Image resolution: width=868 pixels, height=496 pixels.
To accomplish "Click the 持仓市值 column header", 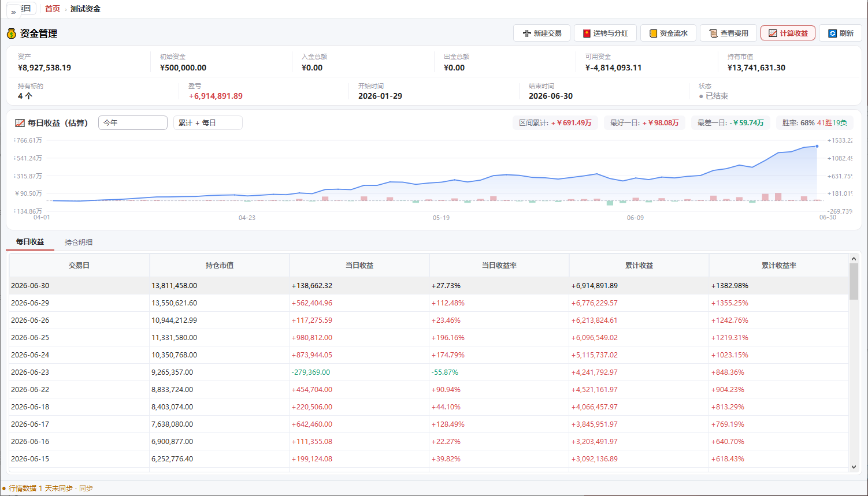I will point(220,266).
